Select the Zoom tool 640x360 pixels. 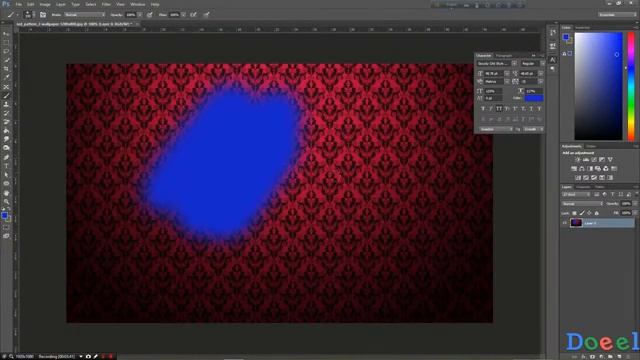point(6,202)
